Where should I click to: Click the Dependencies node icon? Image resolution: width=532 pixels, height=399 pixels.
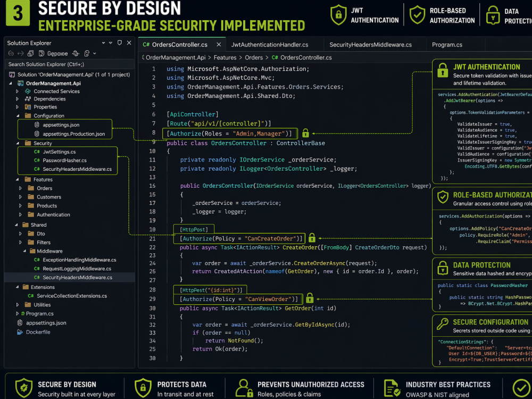click(x=28, y=99)
